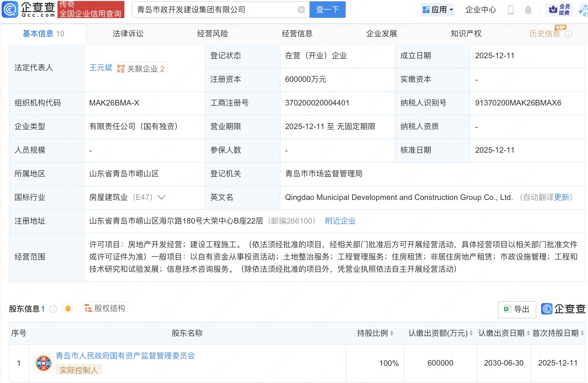Open the 应用 dropdown menu

438,10
